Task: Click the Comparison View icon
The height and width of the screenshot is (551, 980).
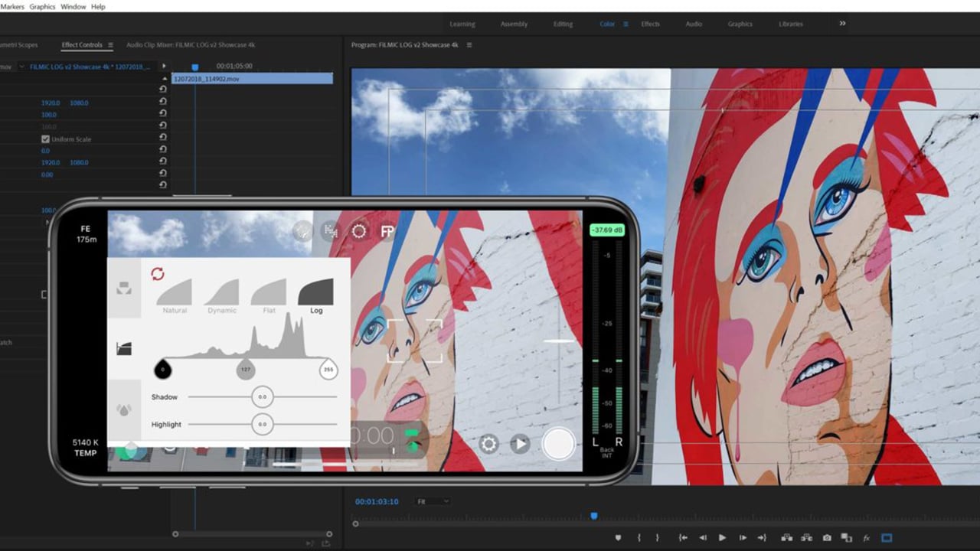Action: (x=847, y=538)
